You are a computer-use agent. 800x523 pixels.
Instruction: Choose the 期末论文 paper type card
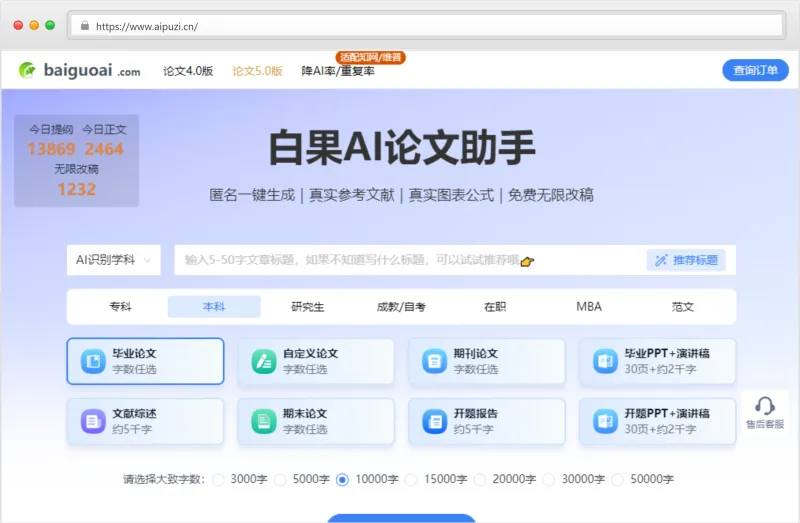point(316,421)
